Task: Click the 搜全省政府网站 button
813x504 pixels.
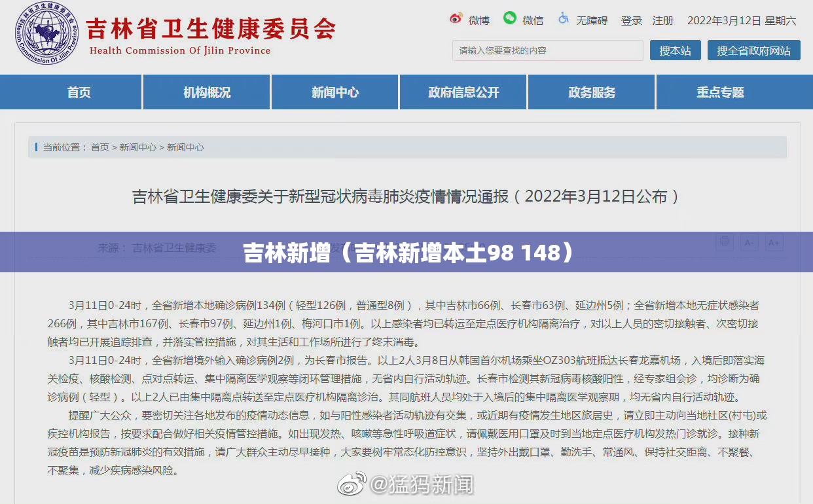Action: coord(754,50)
